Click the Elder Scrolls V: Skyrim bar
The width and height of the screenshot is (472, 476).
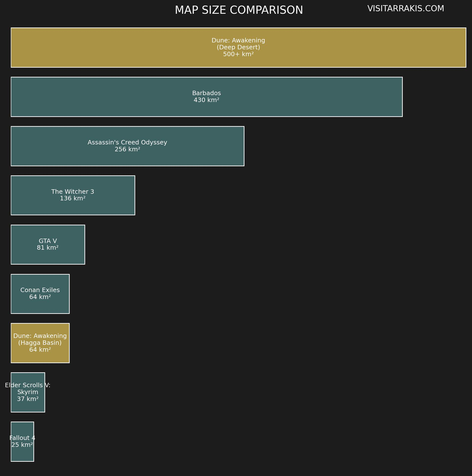[28, 392]
